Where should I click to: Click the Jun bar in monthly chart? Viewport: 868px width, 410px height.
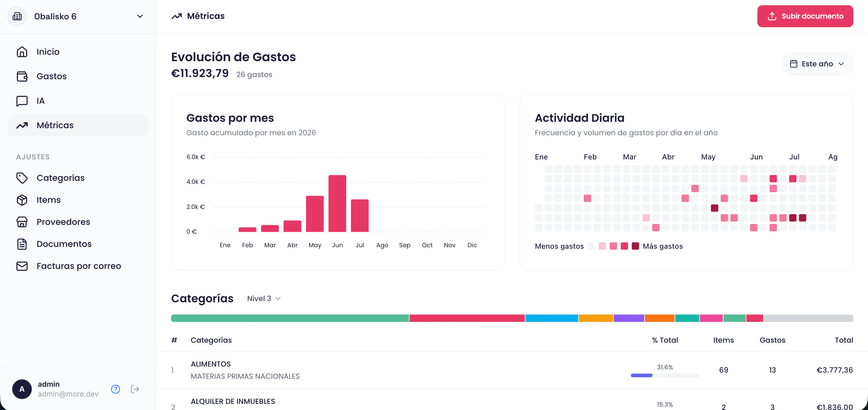pyautogui.click(x=337, y=203)
